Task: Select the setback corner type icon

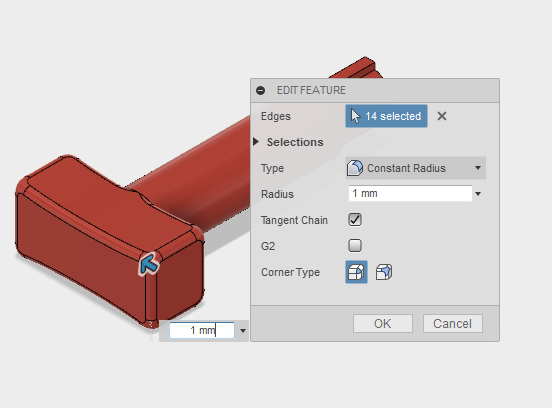Action: tap(384, 272)
